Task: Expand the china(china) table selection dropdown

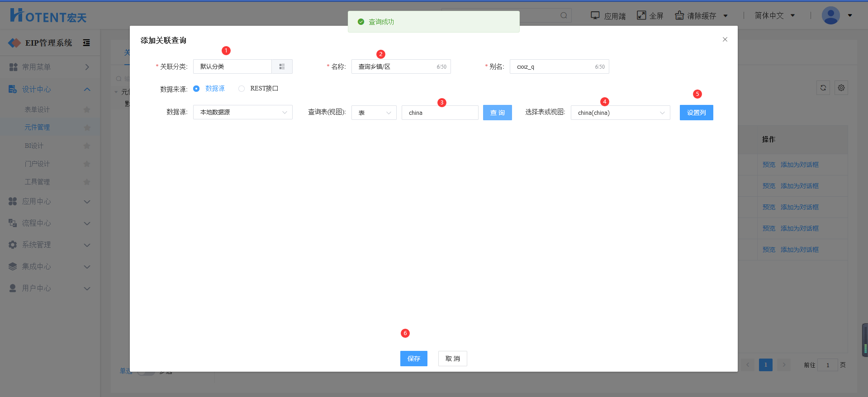Action: pyautogui.click(x=620, y=113)
